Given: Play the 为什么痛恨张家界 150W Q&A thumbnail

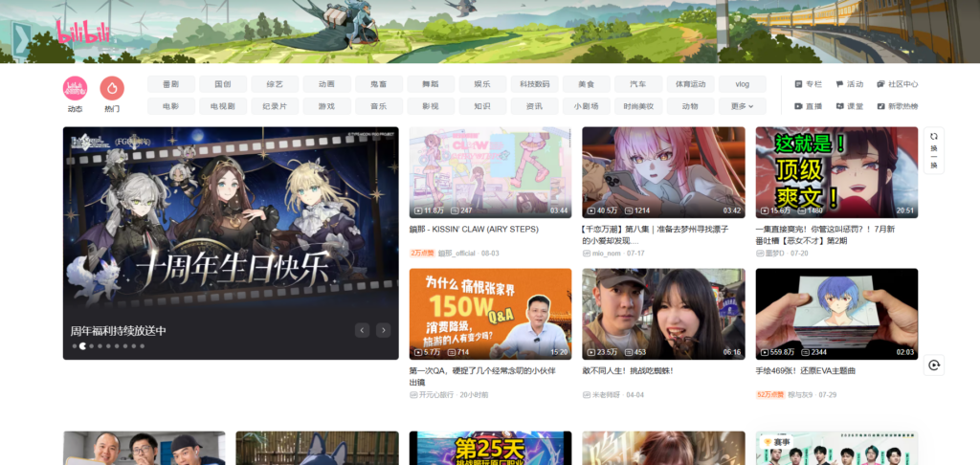Looking at the screenshot, I should [490, 315].
